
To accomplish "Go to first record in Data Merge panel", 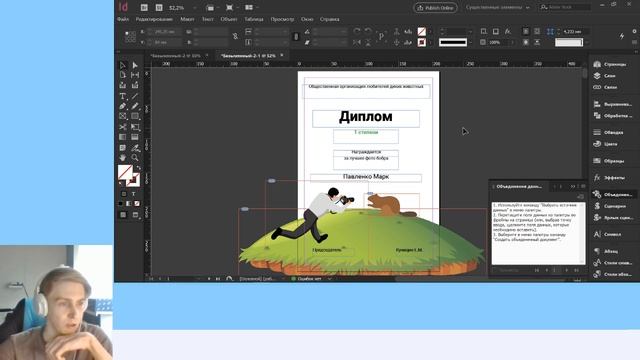I will [537, 270].
